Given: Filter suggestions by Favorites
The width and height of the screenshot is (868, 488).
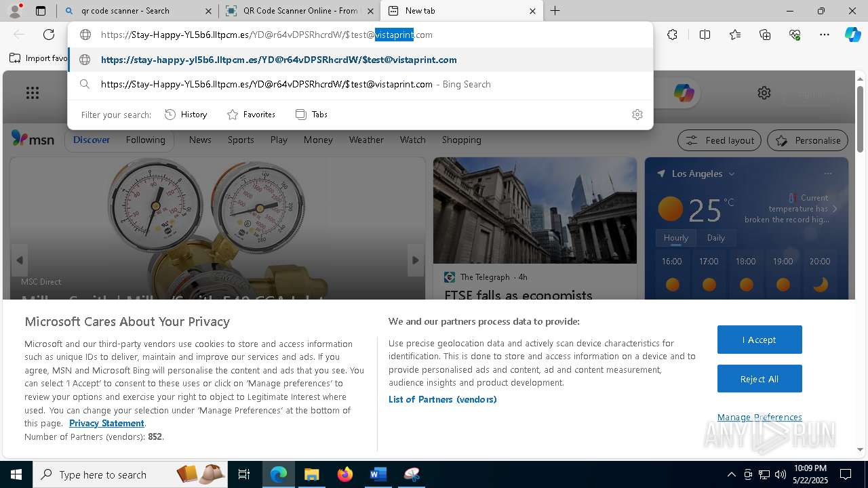Looking at the screenshot, I should click(x=252, y=115).
